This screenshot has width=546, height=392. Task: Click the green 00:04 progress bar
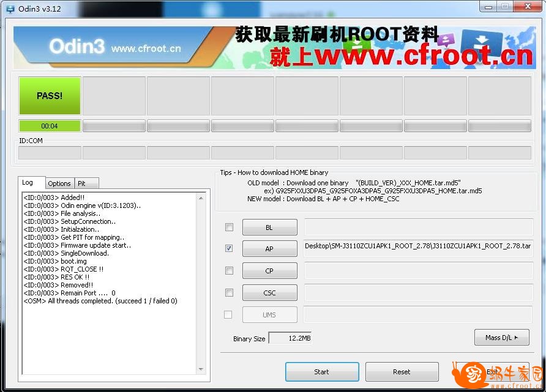point(50,126)
